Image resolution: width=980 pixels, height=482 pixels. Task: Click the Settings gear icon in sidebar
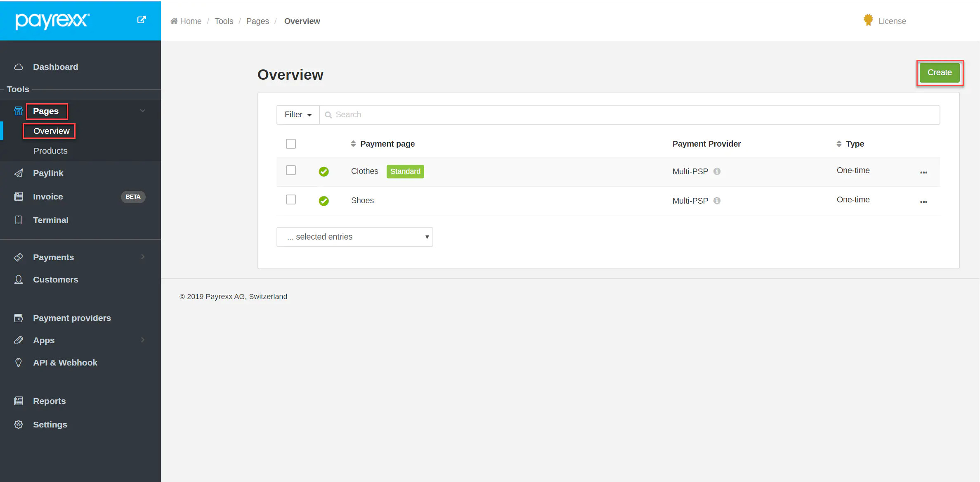pyautogui.click(x=19, y=425)
